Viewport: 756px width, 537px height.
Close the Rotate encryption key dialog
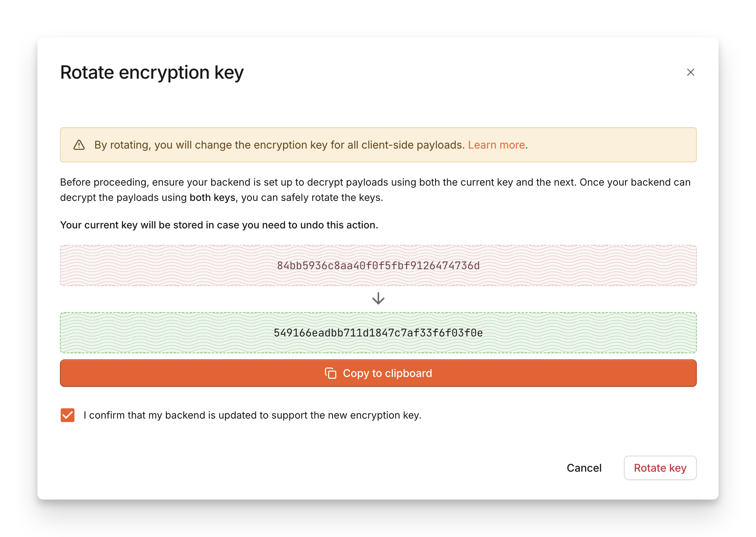click(x=690, y=72)
